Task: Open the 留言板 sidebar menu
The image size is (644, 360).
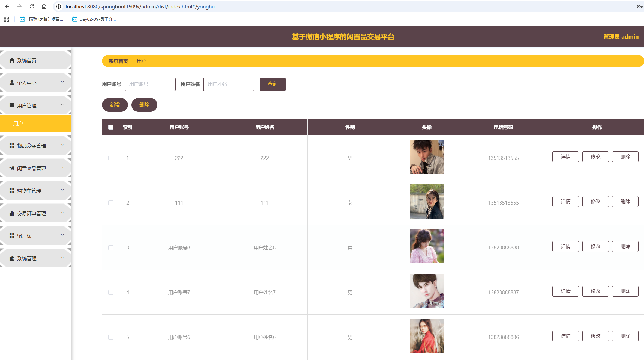Action: pyautogui.click(x=35, y=236)
